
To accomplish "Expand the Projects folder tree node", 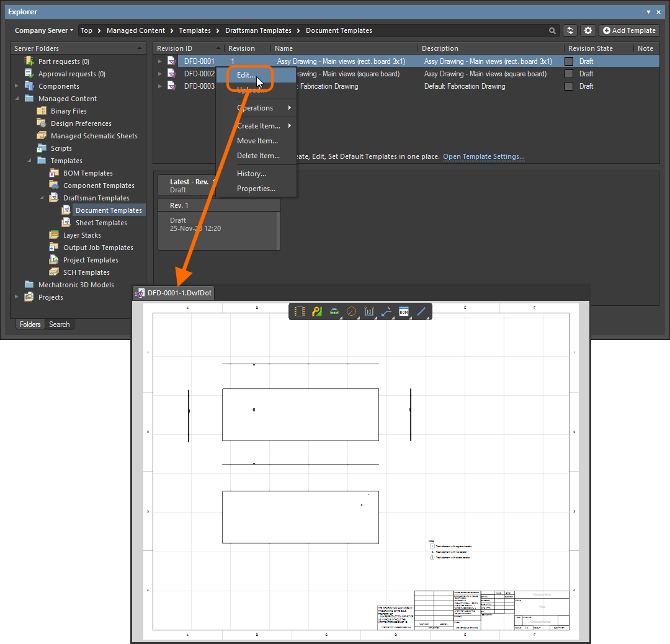I will tap(17, 297).
